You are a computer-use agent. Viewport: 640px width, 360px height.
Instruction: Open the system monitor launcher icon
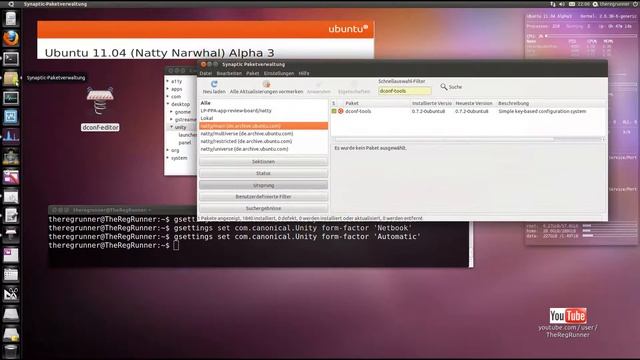click(x=11, y=98)
